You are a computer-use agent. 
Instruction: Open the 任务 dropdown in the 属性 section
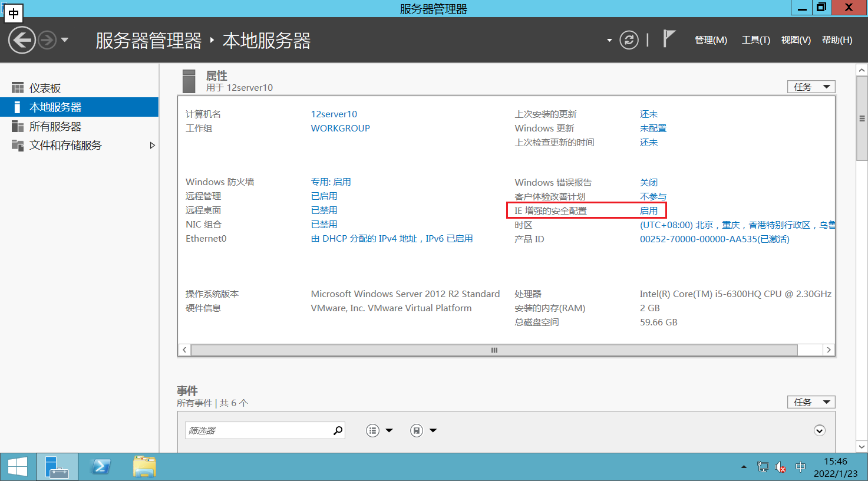tap(811, 87)
